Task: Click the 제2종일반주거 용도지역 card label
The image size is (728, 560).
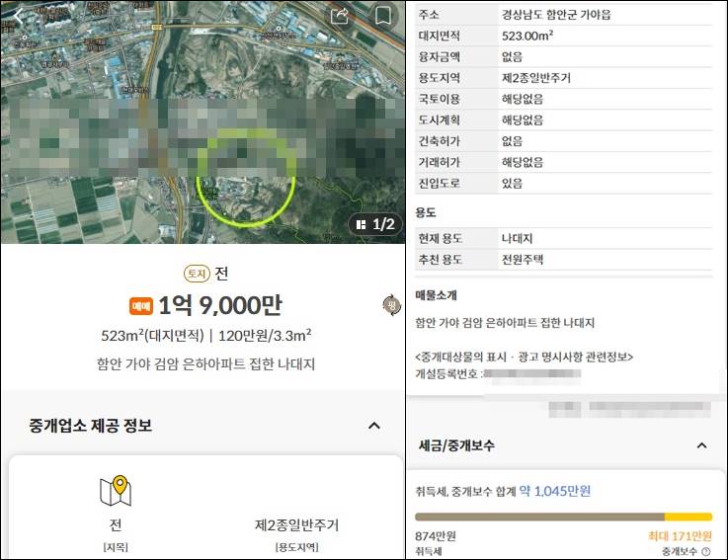Action: 296,525
